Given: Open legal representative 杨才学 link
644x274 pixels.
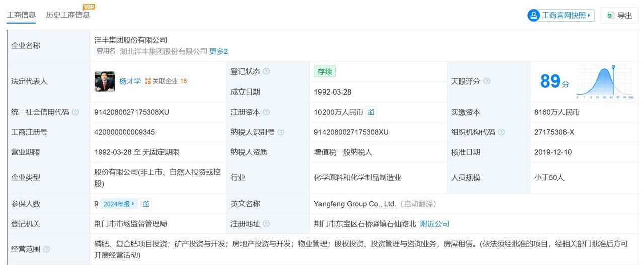Looking at the screenshot, I should click(130, 81).
